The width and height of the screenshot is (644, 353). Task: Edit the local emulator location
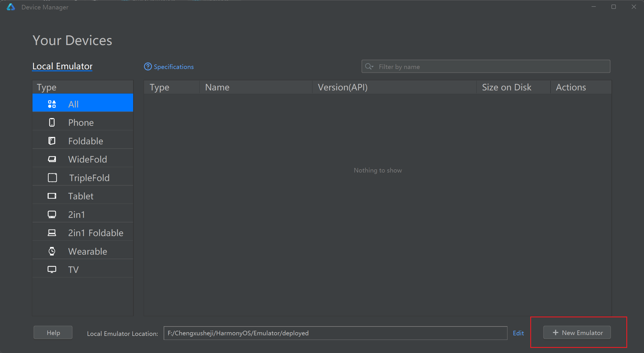click(518, 333)
